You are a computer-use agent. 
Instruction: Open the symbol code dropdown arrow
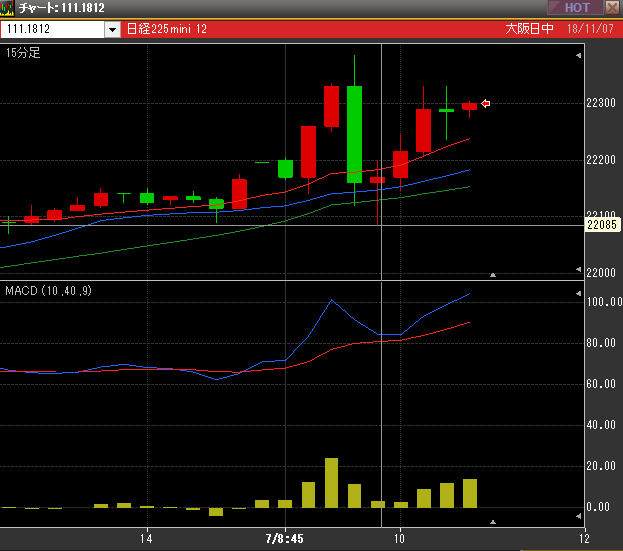[x=112, y=29]
